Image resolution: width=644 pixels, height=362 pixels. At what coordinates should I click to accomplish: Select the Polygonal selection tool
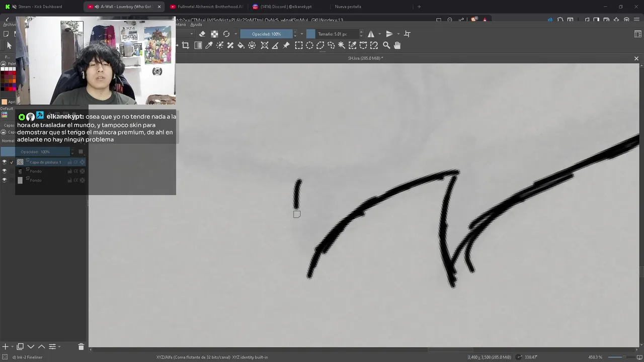320,45
